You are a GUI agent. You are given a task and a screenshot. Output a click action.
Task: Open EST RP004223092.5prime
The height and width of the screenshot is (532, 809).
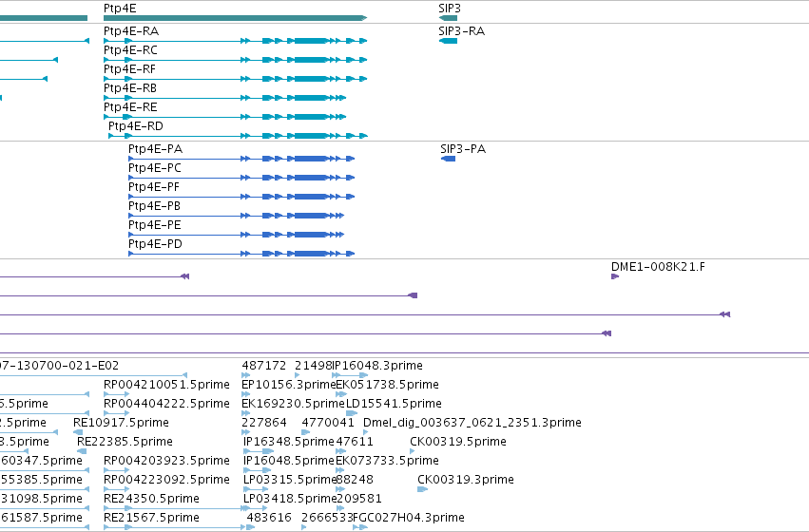166,480
